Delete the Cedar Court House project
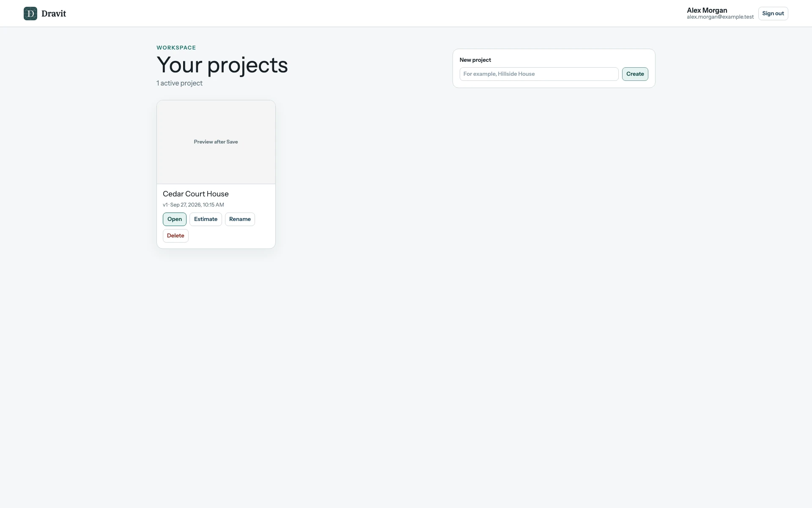812x508 pixels. (176, 236)
